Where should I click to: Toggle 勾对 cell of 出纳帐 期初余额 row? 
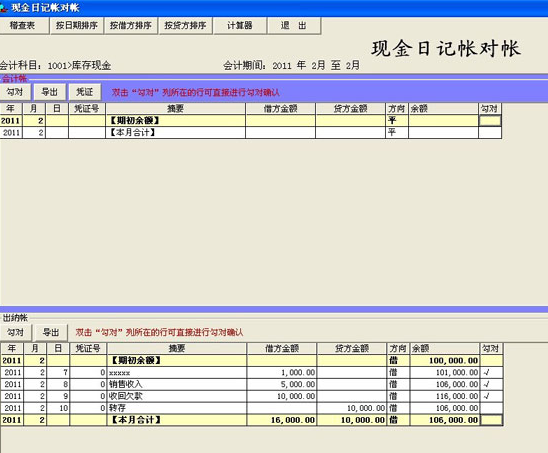(x=491, y=361)
